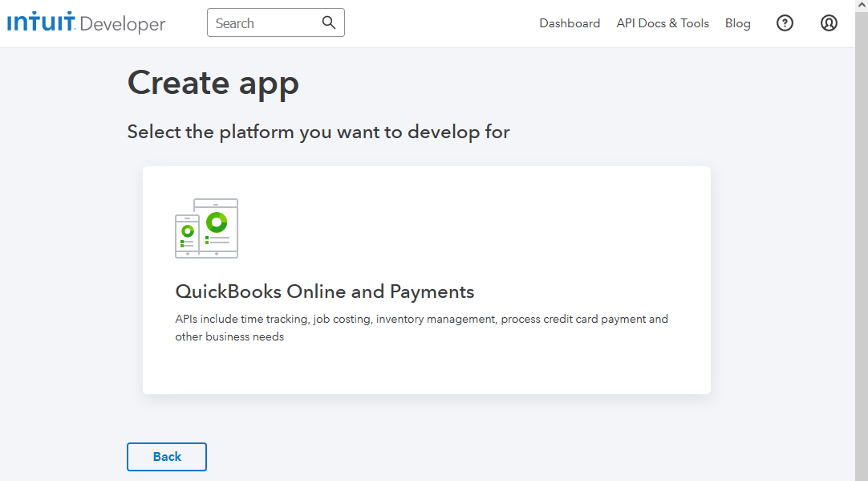Open help via the question mark icon
868x481 pixels.
pyautogui.click(x=785, y=23)
